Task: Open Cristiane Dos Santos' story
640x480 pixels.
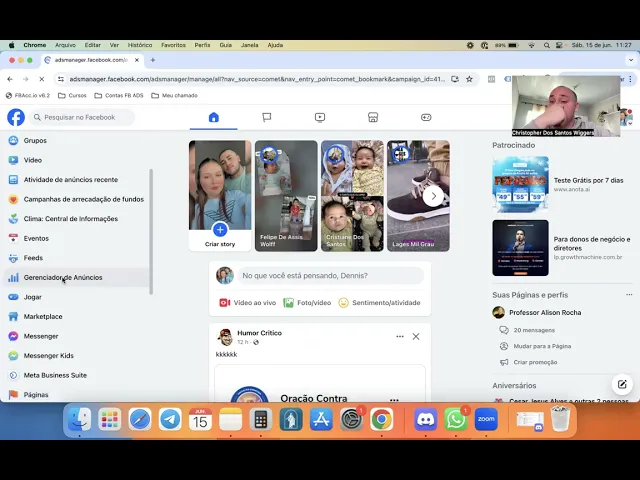Action: coord(352,196)
